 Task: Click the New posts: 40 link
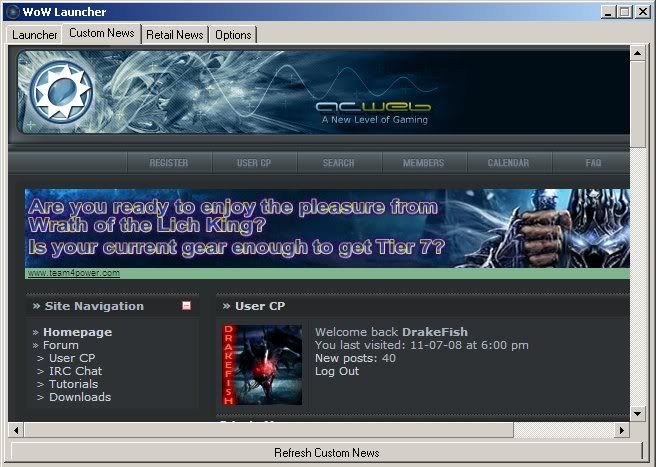(355, 358)
